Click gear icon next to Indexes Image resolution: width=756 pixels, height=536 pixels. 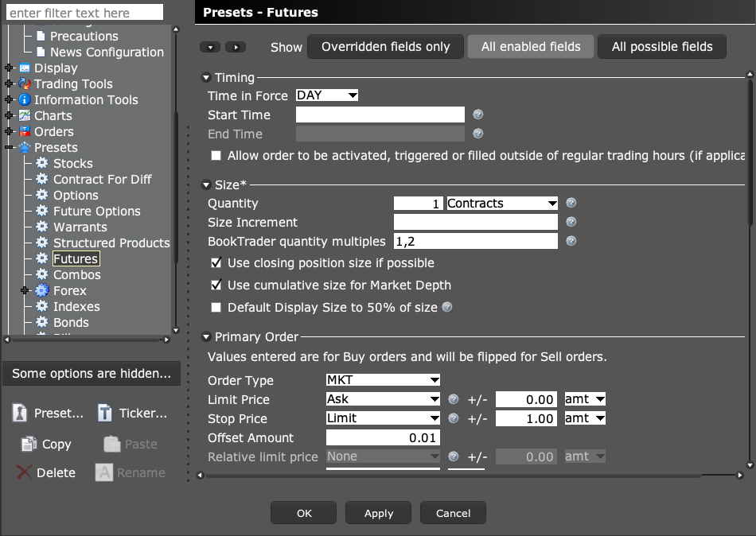[x=42, y=306]
